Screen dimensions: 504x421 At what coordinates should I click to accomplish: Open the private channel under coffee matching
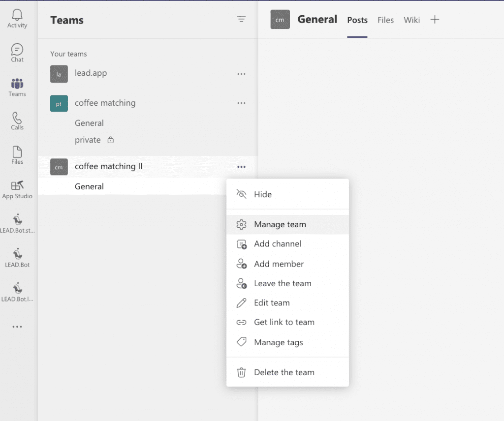click(x=88, y=140)
